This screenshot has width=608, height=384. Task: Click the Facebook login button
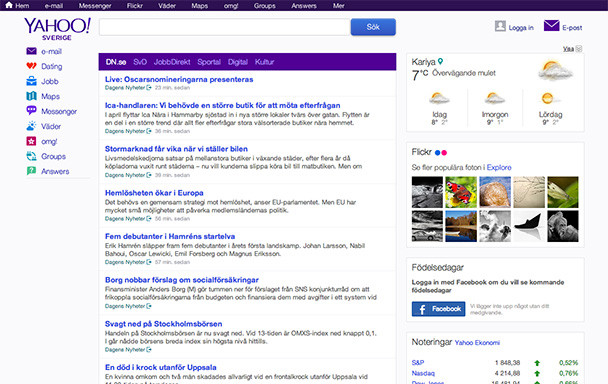click(438, 309)
